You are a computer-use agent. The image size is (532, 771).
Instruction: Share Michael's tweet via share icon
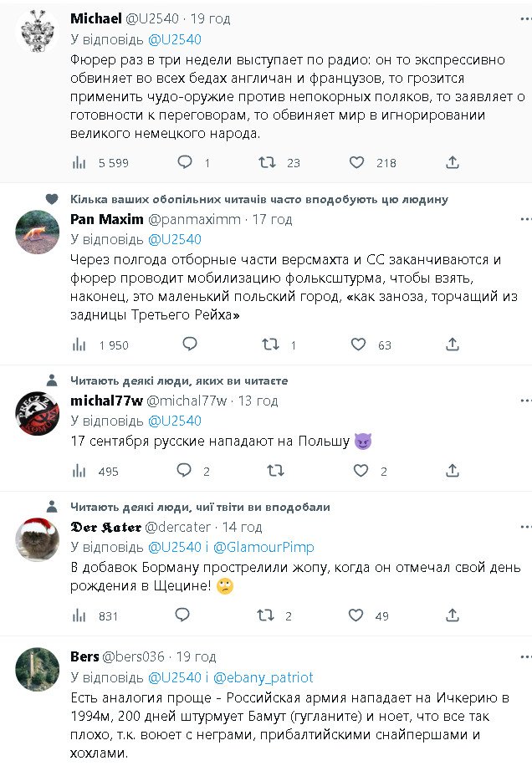click(x=452, y=162)
